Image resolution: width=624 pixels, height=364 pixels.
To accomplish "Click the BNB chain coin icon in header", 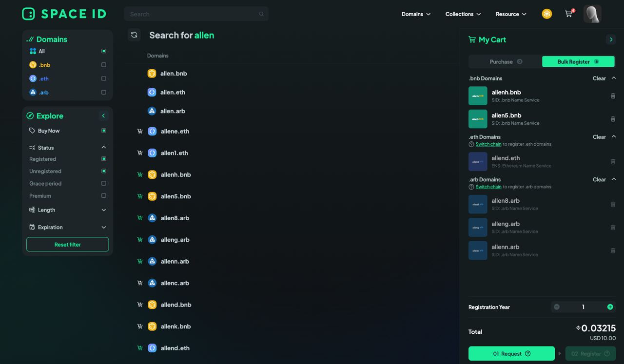I will point(547,14).
